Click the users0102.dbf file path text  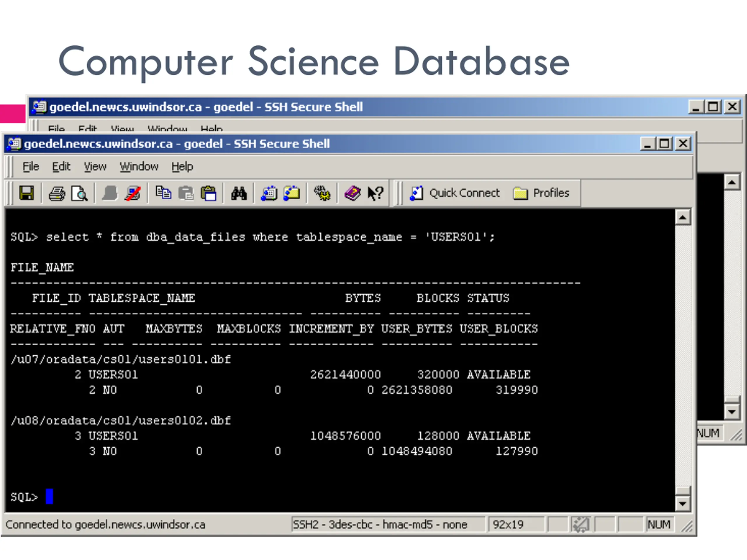click(121, 421)
